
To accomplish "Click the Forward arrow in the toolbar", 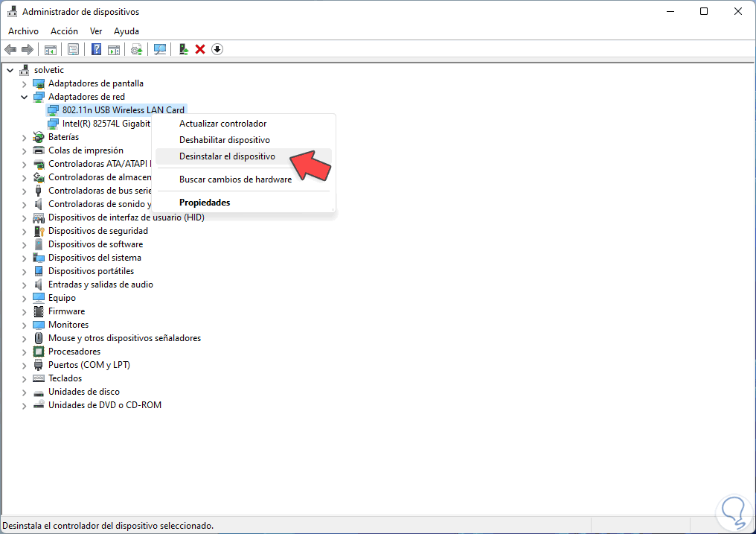I will tap(28, 49).
